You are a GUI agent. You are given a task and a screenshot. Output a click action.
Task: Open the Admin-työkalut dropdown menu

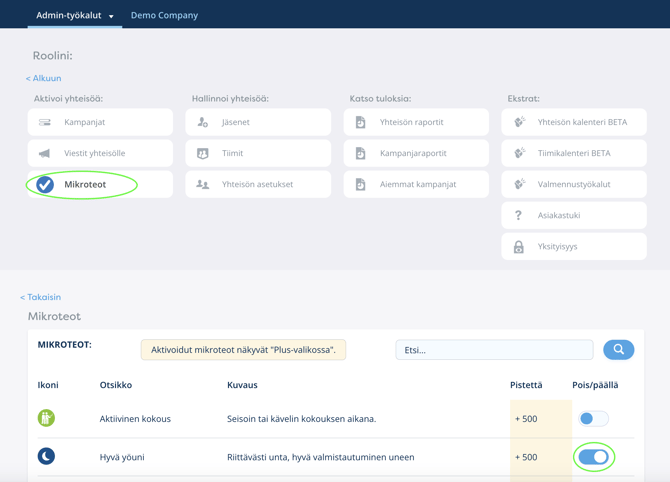pos(75,15)
